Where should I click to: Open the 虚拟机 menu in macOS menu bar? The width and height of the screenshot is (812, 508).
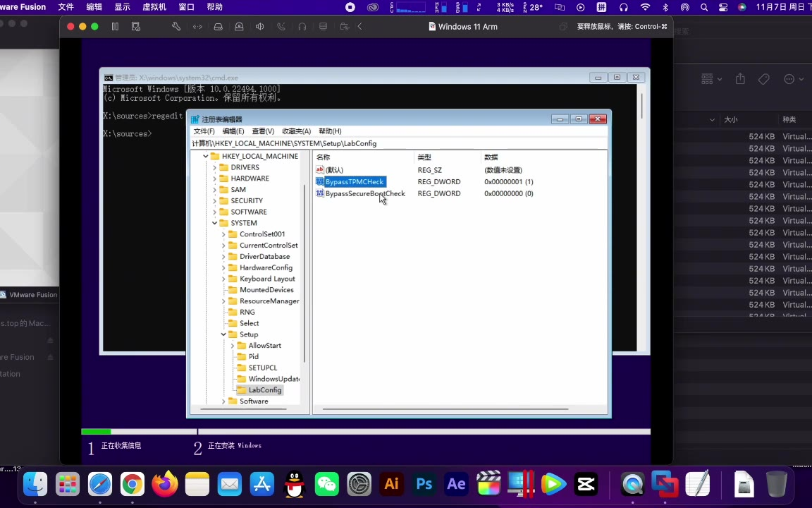[x=154, y=7]
